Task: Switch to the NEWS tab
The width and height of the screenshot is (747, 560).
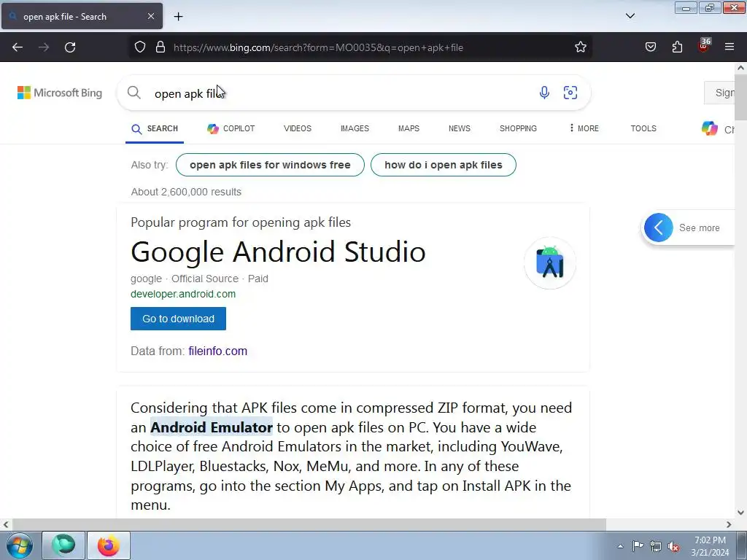Action: (x=460, y=128)
